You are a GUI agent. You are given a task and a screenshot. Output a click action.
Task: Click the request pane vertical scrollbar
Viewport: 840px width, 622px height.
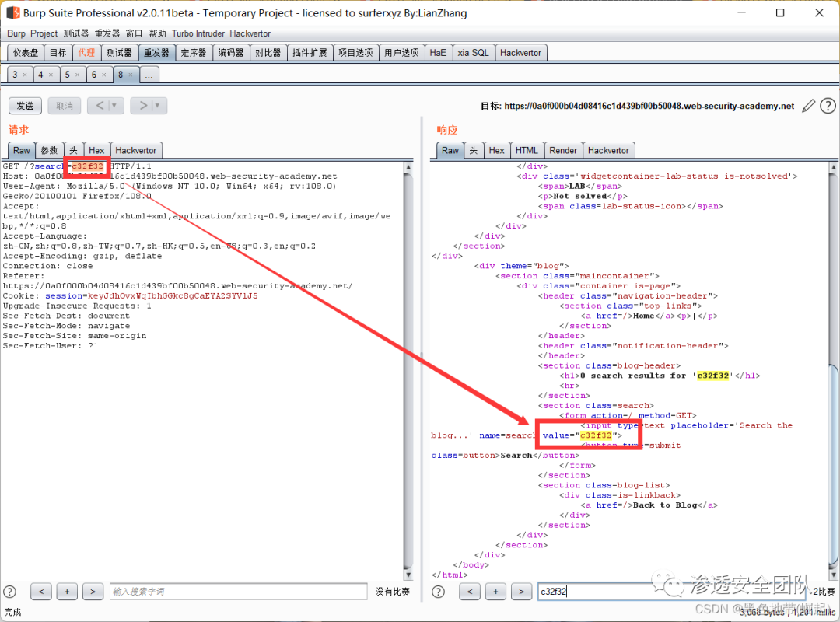click(x=408, y=371)
